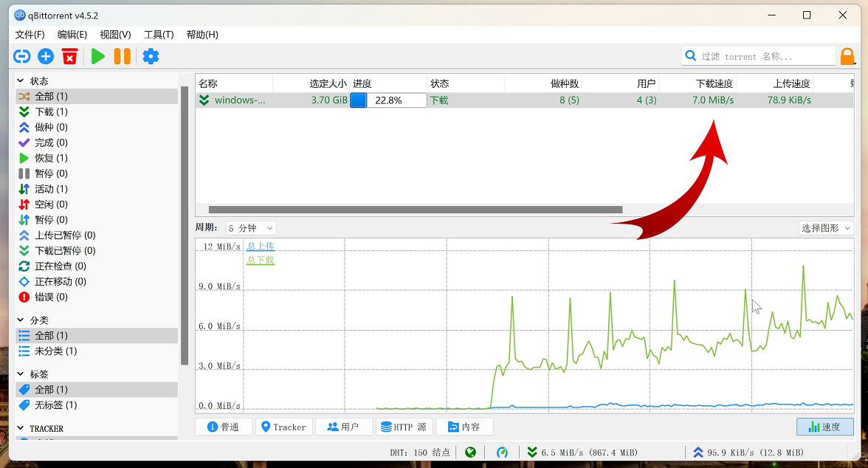The width and height of the screenshot is (868, 468).
Task: Click the 总上传 graph legend link
Action: pos(260,247)
